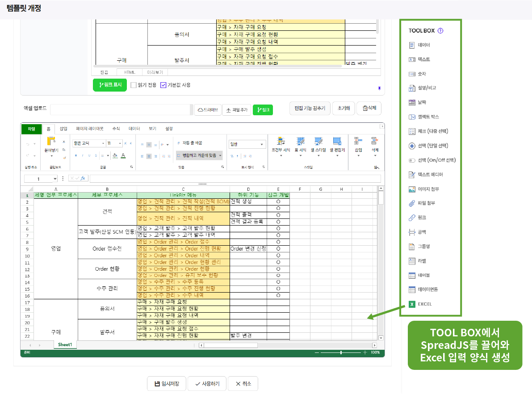Select the 라벨 tool in TOOL BOX
This screenshot has width=532, height=394.
tap(417, 261)
